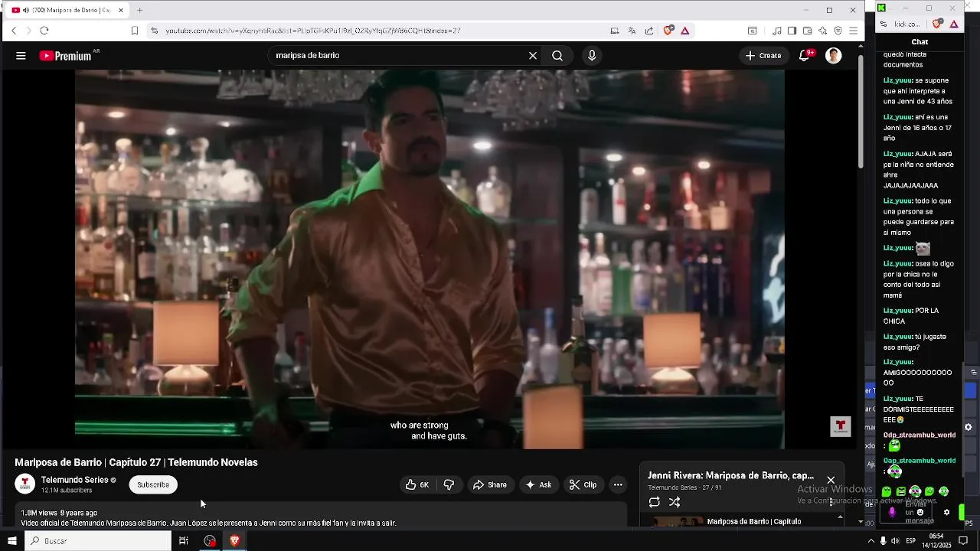This screenshot has width=980, height=551.
Task: Focus the YouTube search field
Action: point(398,56)
